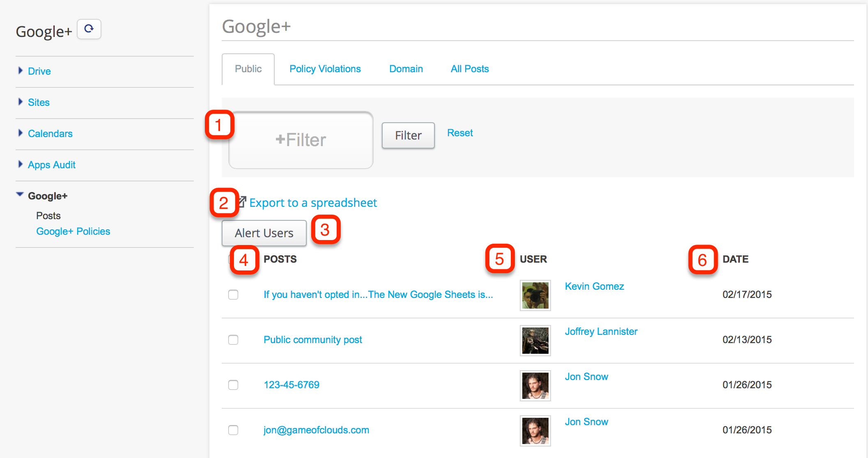Check the box for Public community post
The image size is (868, 458).
click(233, 340)
